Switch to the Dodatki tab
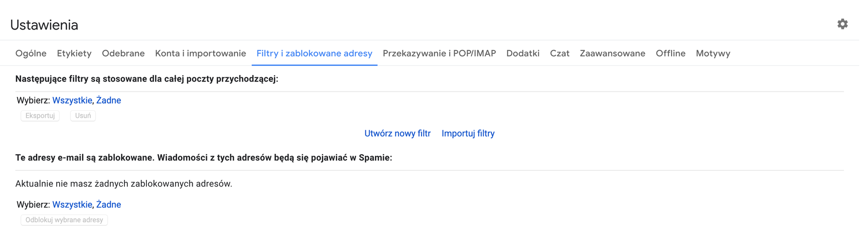Screen dimensions: 868x250 point(523,53)
